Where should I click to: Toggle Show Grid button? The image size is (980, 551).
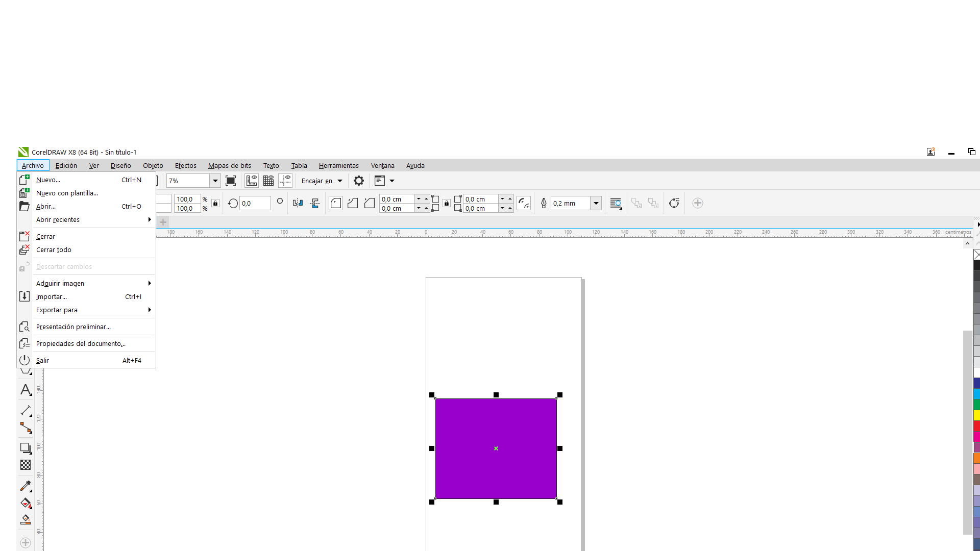point(268,181)
